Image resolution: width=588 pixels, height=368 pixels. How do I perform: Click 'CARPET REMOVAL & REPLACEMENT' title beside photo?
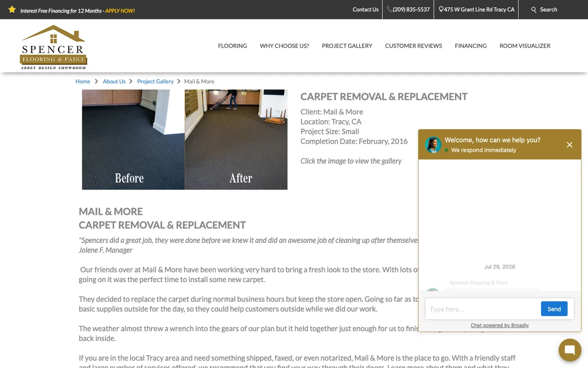point(384,97)
